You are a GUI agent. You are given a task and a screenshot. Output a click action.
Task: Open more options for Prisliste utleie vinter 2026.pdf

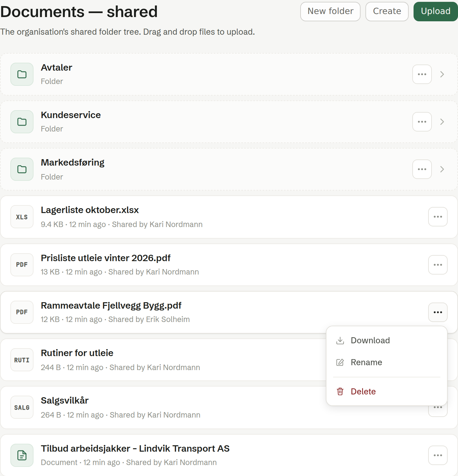point(438,265)
